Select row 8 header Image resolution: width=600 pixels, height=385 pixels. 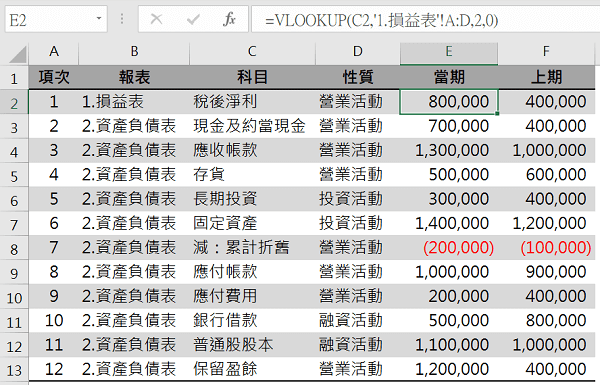pyautogui.click(x=14, y=248)
